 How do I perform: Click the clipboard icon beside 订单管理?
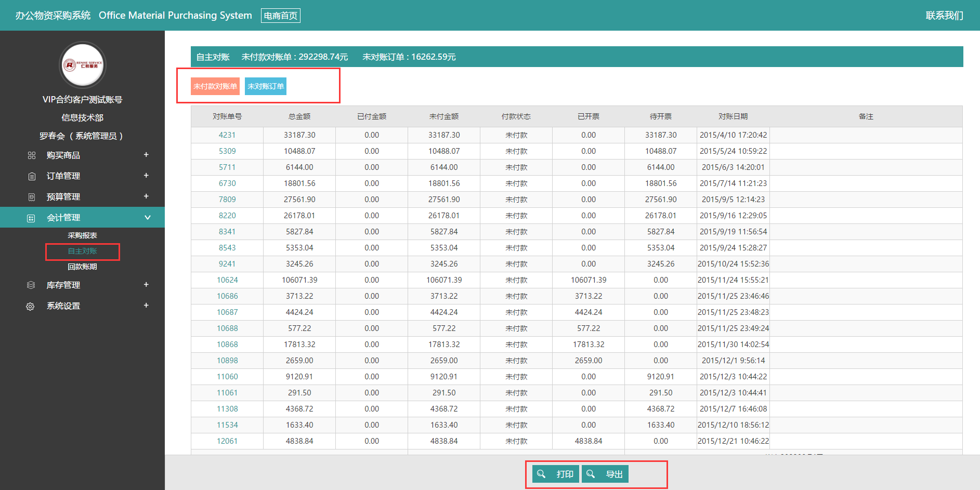(x=32, y=176)
